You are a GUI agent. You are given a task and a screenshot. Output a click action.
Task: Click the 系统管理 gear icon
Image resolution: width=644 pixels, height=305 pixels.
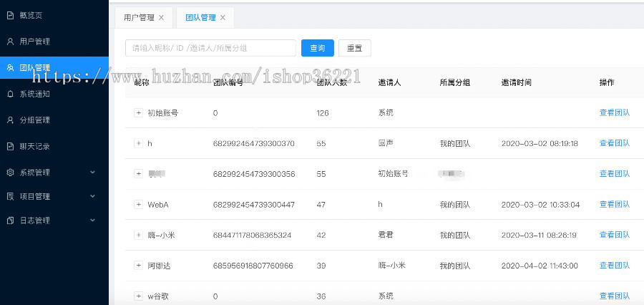pyautogui.click(x=10, y=173)
